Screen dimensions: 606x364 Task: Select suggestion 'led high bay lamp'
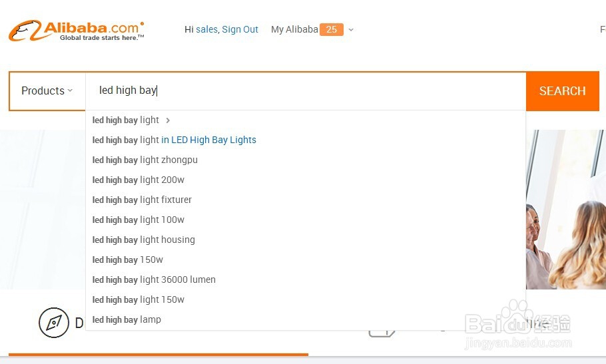tap(127, 319)
